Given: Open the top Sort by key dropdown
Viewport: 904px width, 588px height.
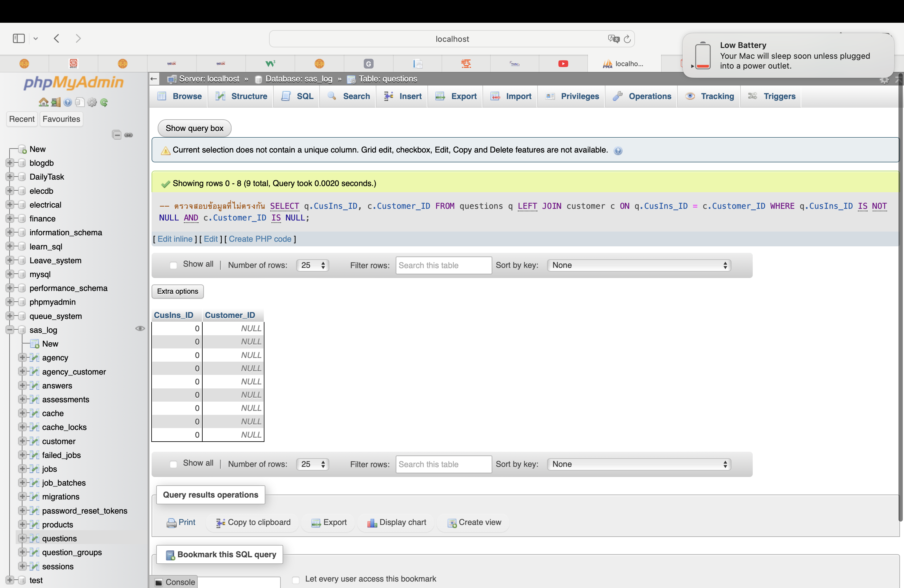Looking at the screenshot, I should 639,265.
